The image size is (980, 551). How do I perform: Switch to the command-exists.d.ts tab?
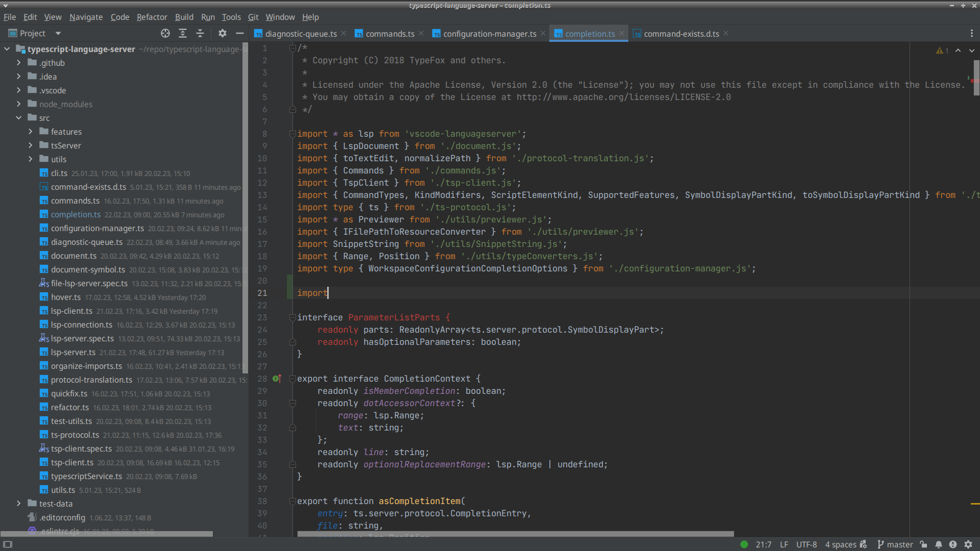coord(681,34)
